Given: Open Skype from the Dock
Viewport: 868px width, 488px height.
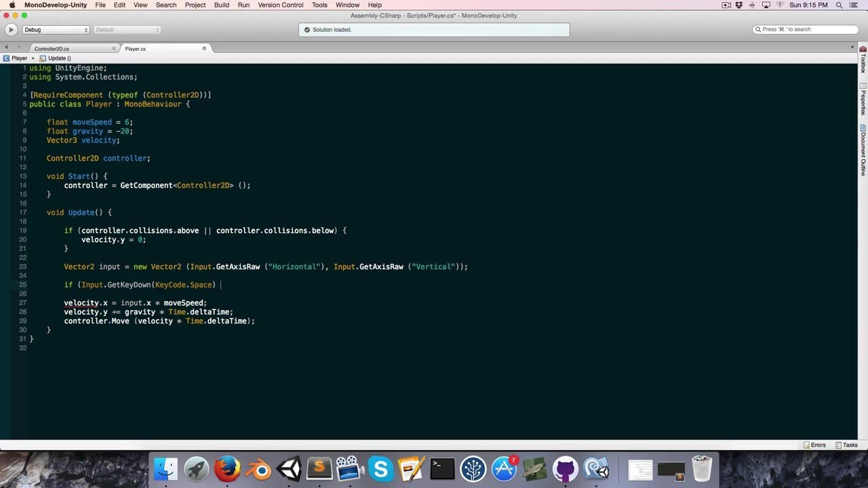Looking at the screenshot, I should (x=380, y=469).
